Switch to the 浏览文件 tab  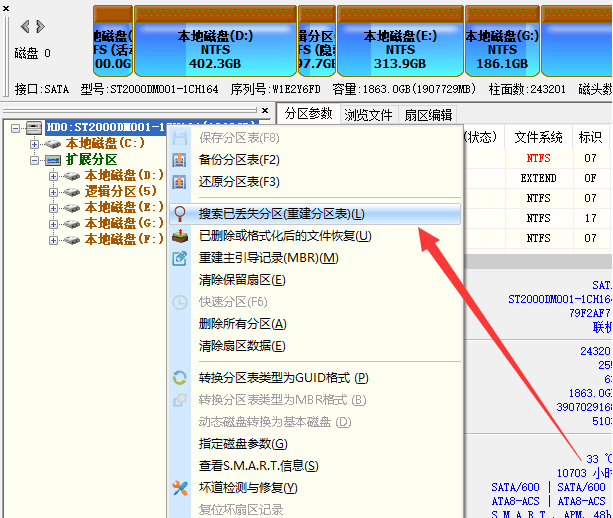tap(369, 115)
